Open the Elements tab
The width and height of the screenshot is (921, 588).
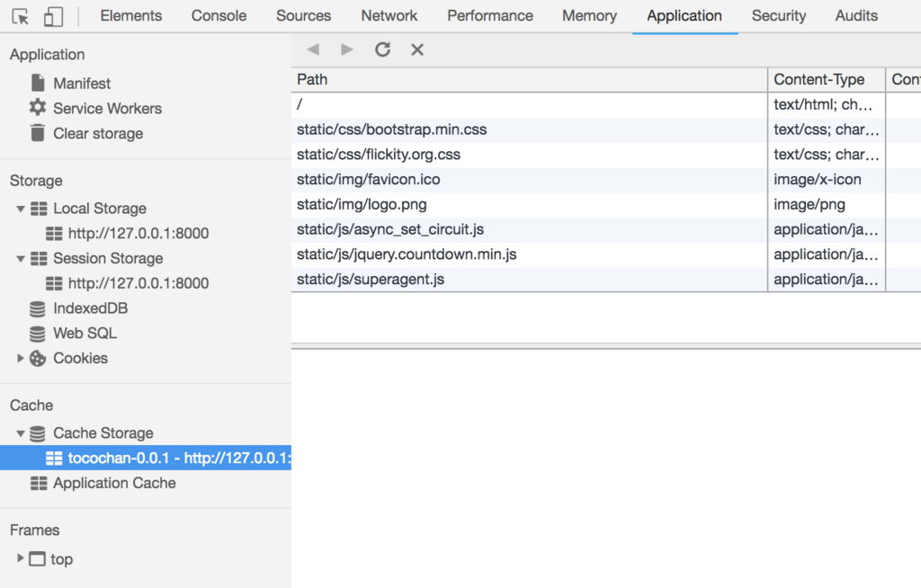click(x=131, y=16)
